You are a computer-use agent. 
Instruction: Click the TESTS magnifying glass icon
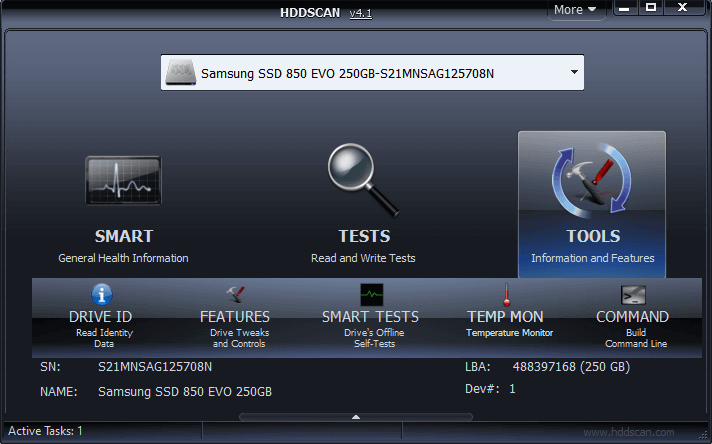click(363, 180)
